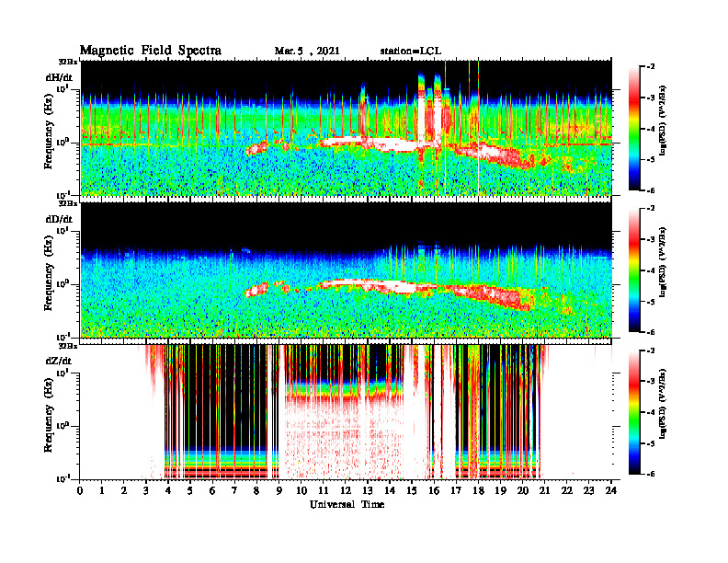Click the dD/dt color scale bar
Image resolution: width=728 pixels, height=563 pixels.
pyautogui.click(x=633, y=270)
